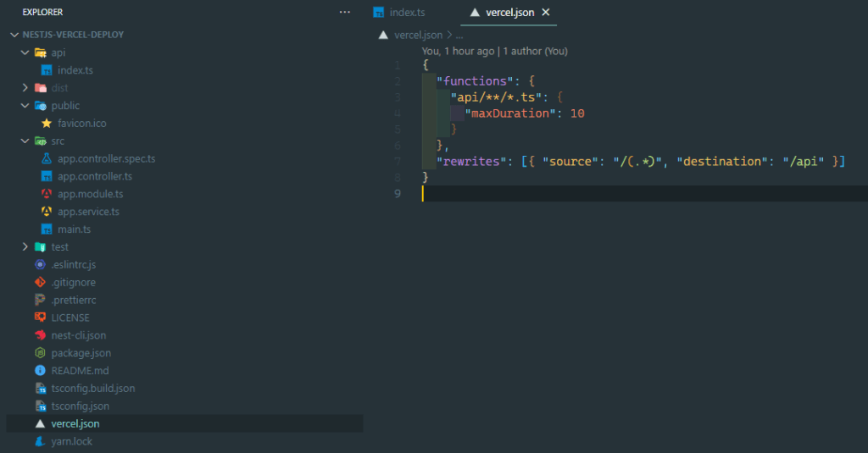The image size is (868, 453).
Task: Click the nest-cli.json Nest icon
Action: (40, 335)
